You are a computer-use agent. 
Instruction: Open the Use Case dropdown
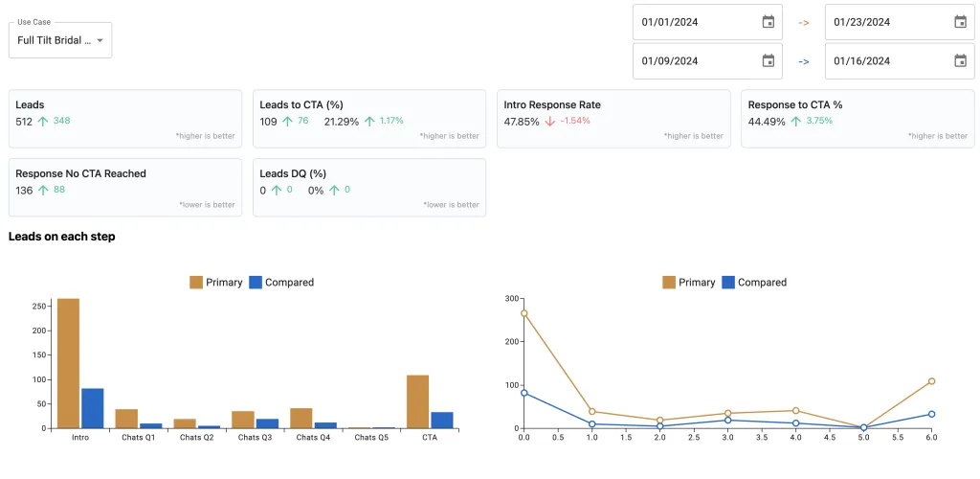(60, 40)
